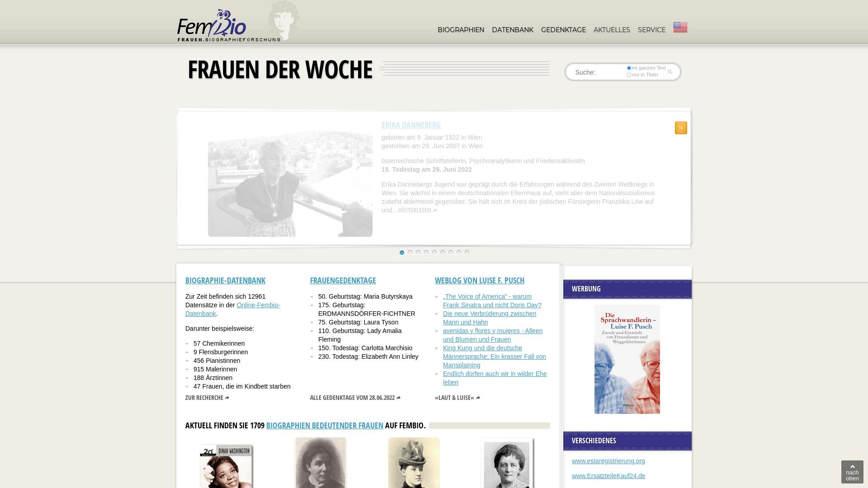Viewport: 868px width, 488px height.
Task: Open the SERVICE menu
Action: pyautogui.click(x=651, y=30)
